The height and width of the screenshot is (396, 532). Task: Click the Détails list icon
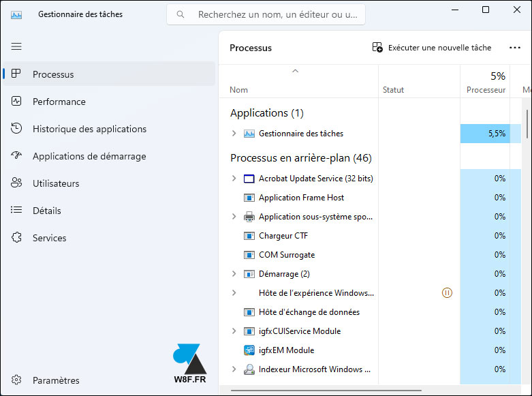(x=16, y=210)
